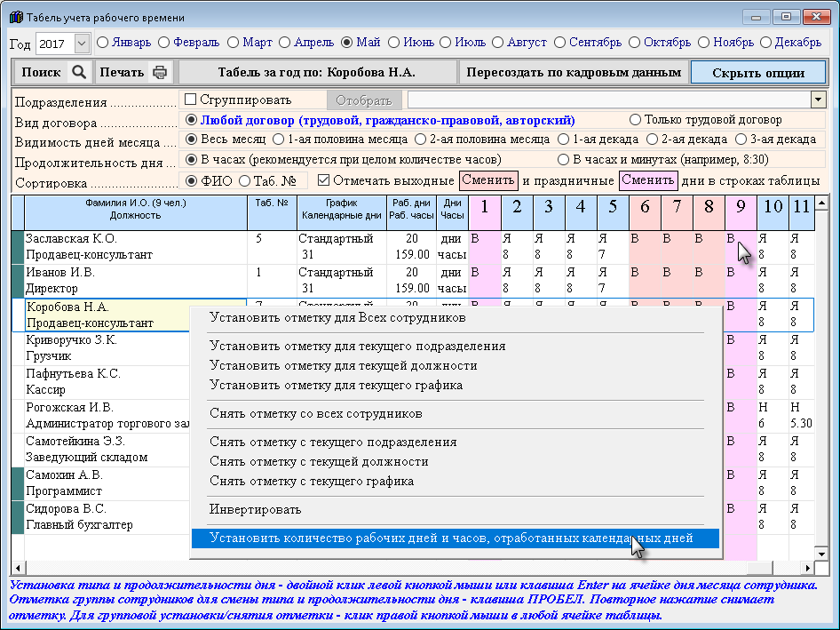Click day 1 column header

click(484, 213)
